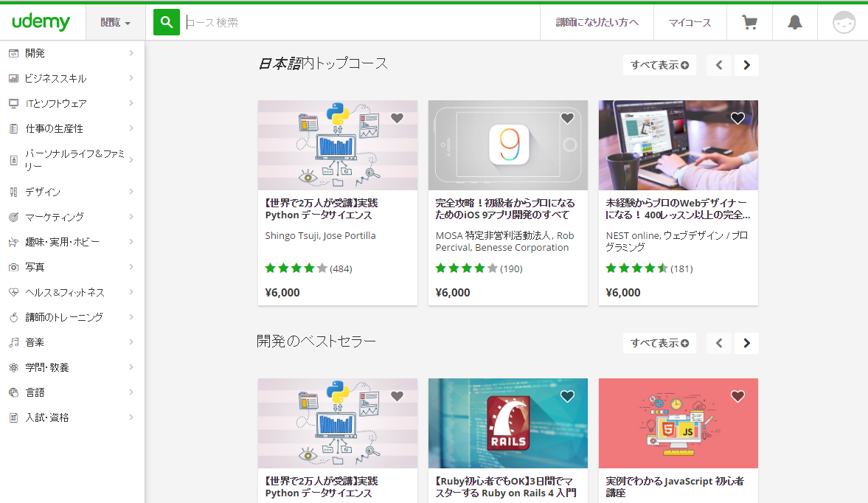Open the notifications bell
Image resolution: width=868 pixels, height=503 pixels.
[x=795, y=22]
